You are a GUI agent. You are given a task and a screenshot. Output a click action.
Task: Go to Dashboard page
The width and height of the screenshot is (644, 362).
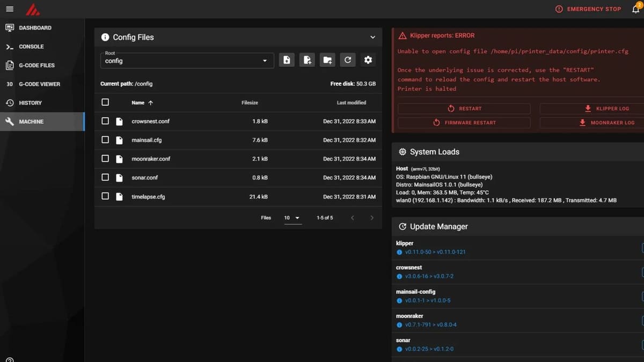click(42, 28)
